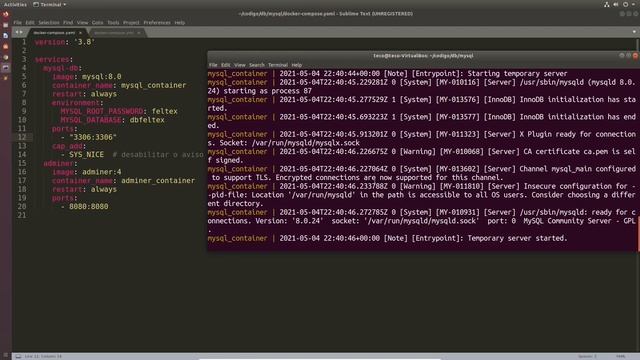
Task: Open Terminal window Edit menu
Action: (x=226, y=65)
